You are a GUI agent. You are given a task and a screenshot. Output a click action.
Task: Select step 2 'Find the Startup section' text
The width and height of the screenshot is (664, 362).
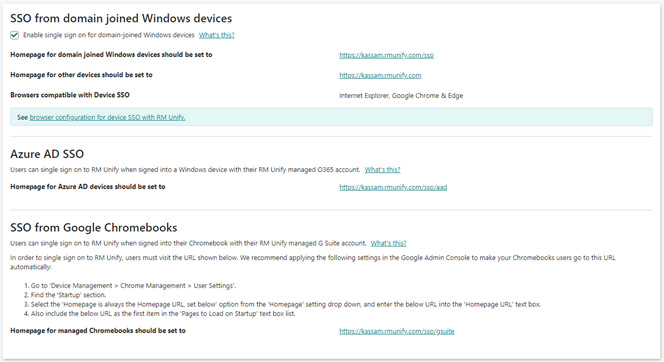tap(65, 295)
